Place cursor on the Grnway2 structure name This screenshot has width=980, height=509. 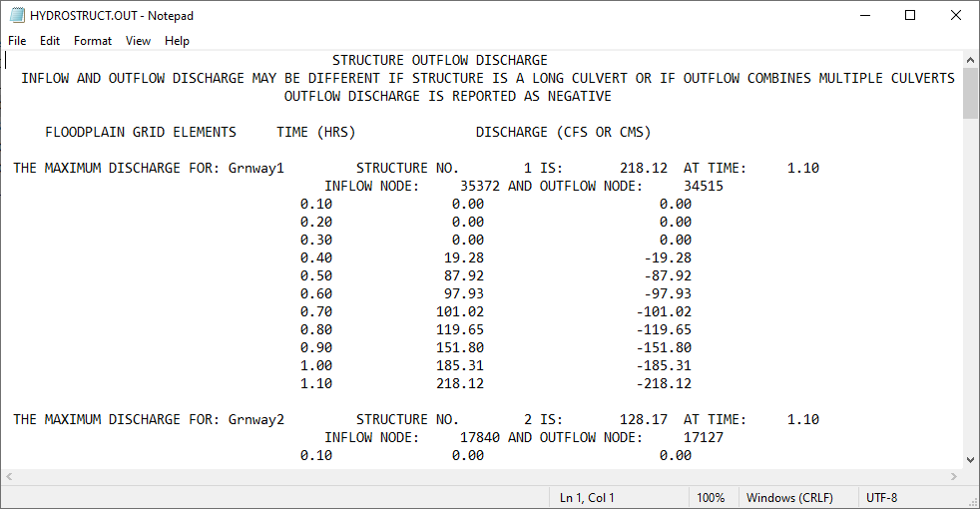(255, 420)
